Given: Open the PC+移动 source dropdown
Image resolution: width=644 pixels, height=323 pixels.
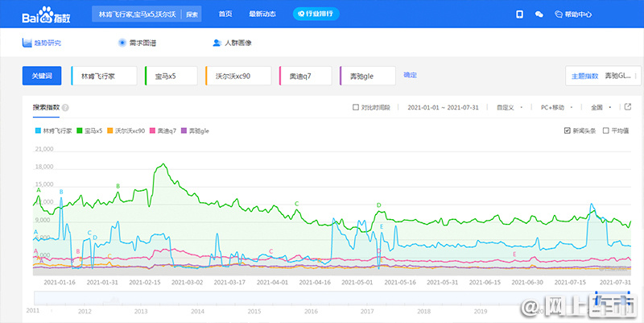Looking at the screenshot, I should coord(556,107).
